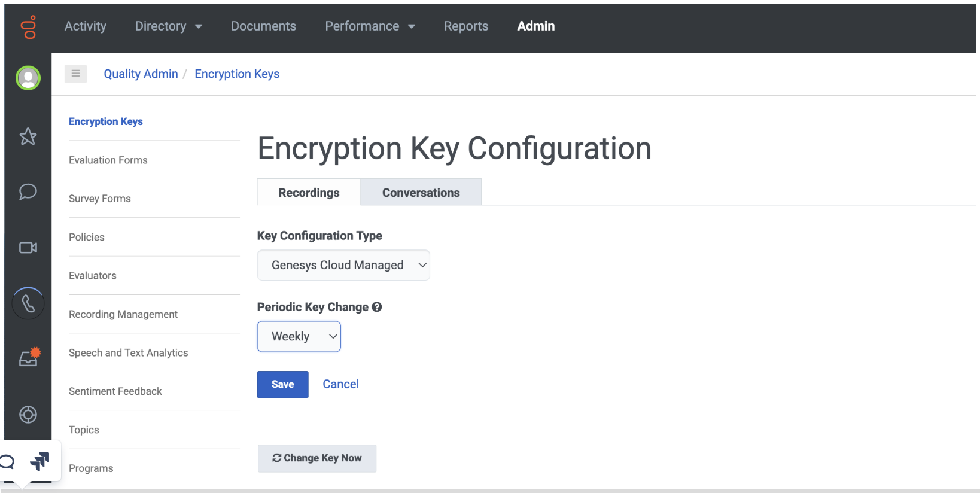Open the video camera icon
Screen dimensions: 980x493
click(28, 247)
